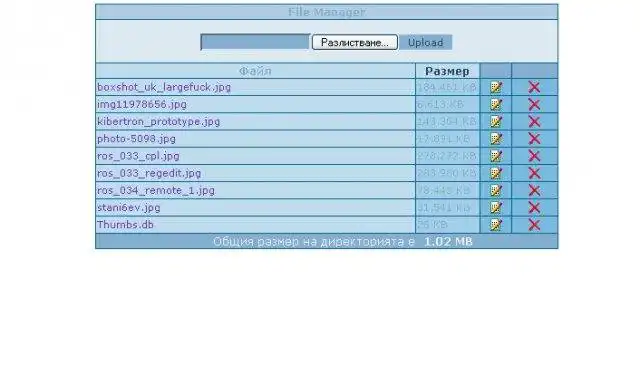This screenshot has height=385, width=640.
Task: Click the size cell for kibertron_prototype.jpg
Action: [447, 122]
